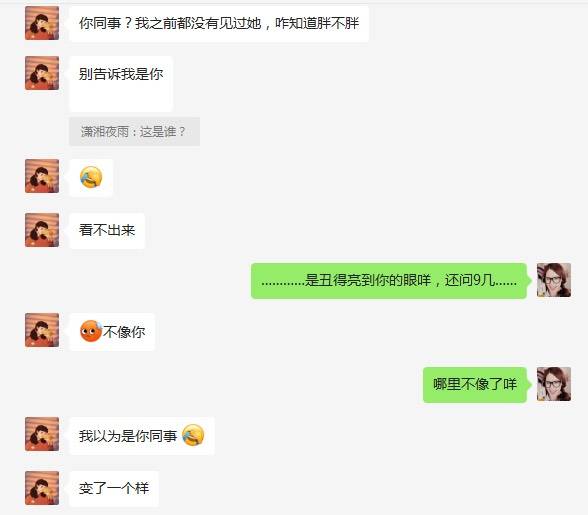Click the laughing-crying emoji message bubble
This screenshot has height=515, width=588.
click(x=91, y=177)
